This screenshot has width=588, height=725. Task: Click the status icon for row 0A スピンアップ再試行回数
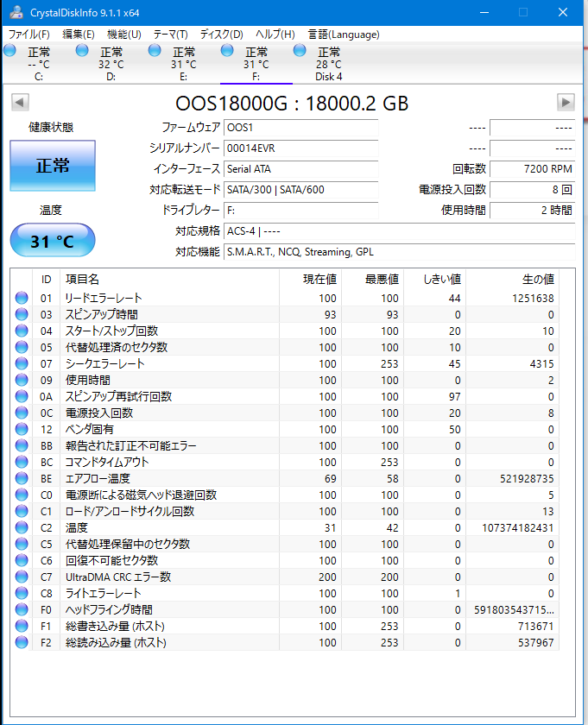(x=22, y=396)
